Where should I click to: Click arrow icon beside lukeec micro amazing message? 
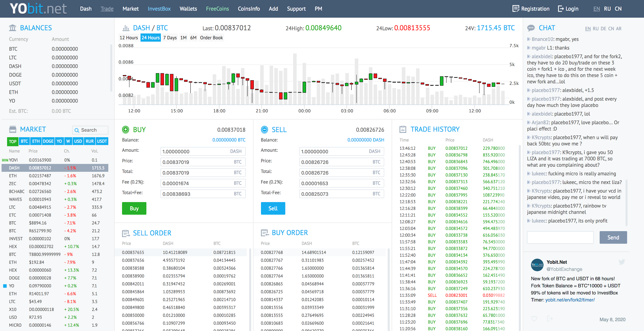529,174
